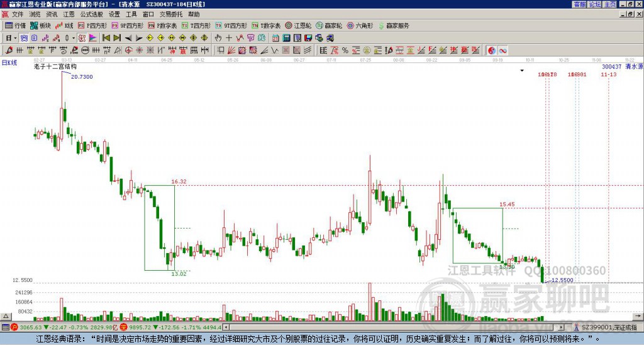Image resolution: width=644 pixels, height=345 pixels.
Task: Toggle the red yin-yang icon
Action: coord(492,50)
